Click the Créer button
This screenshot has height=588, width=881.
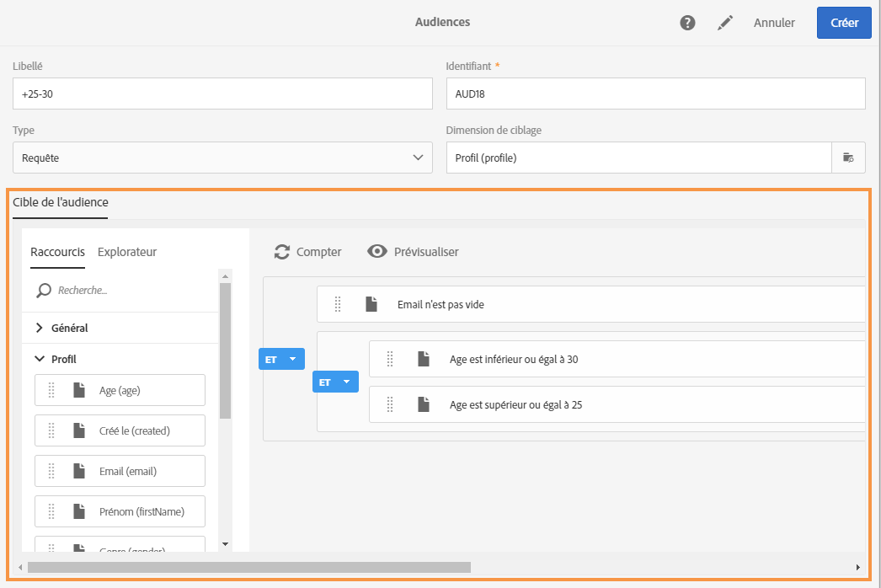point(844,23)
